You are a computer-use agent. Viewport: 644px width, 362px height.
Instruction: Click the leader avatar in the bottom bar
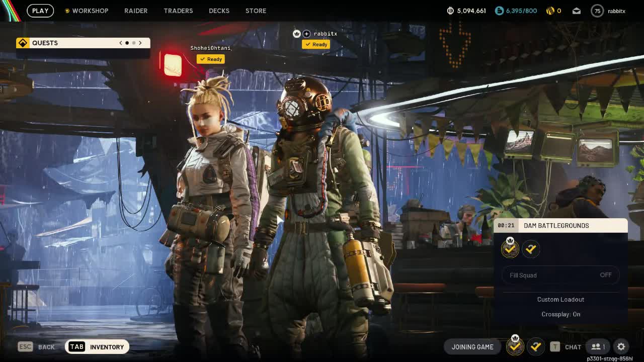coord(515,346)
